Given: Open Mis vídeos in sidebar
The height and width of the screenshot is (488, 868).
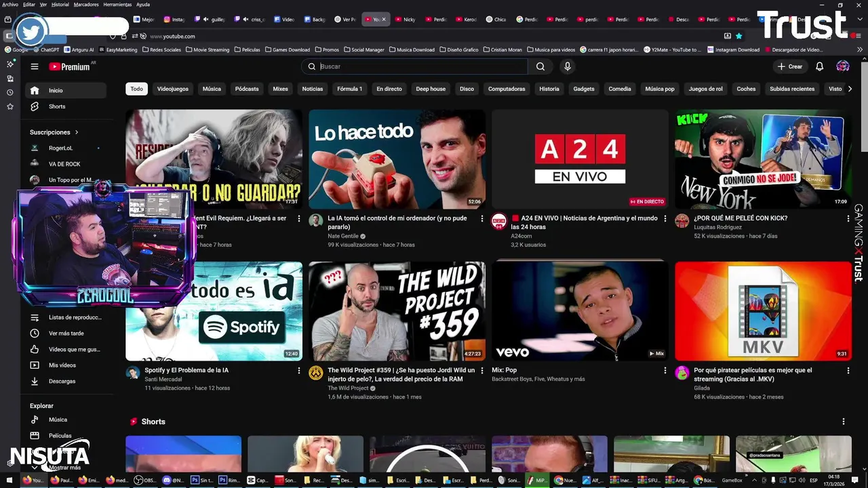Looking at the screenshot, I should [66, 365].
